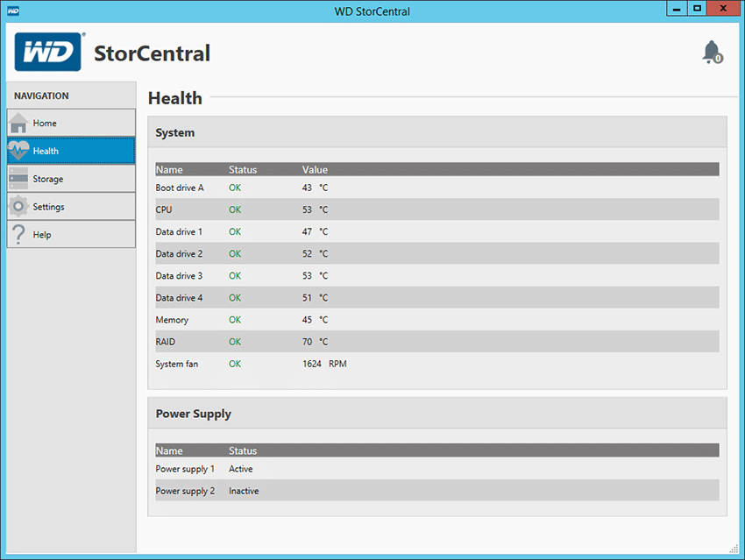Click OK status for CPU
The height and width of the screenshot is (560, 745).
point(235,209)
